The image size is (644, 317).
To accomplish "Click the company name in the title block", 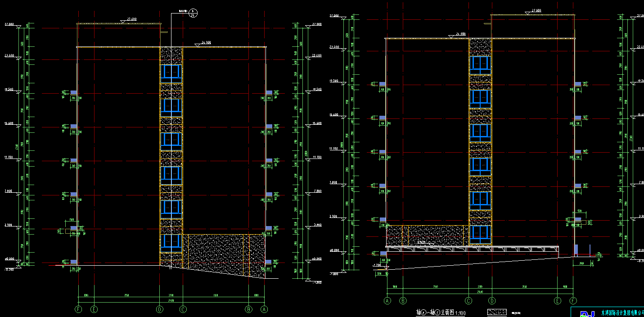I will pyautogui.click(x=621, y=312).
